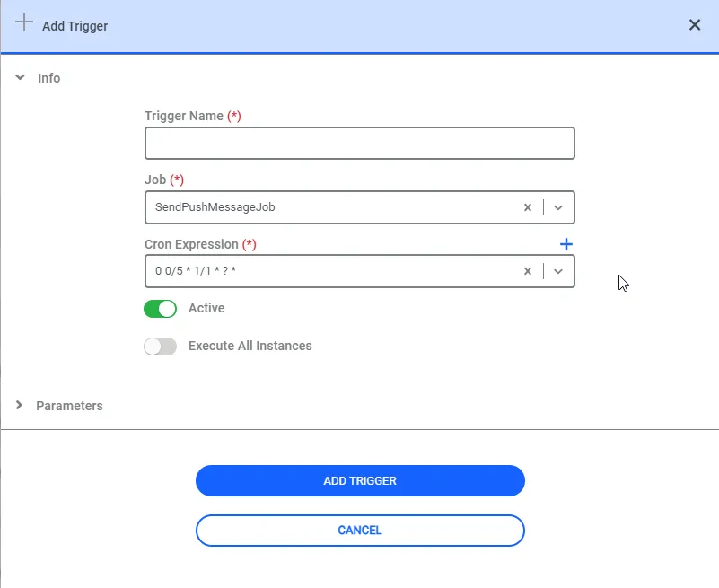Click the Add Trigger title text
The height and width of the screenshot is (588, 719).
pyautogui.click(x=75, y=26)
